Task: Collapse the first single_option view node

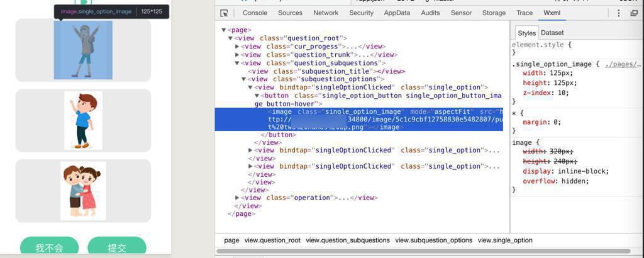Action: [250, 87]
